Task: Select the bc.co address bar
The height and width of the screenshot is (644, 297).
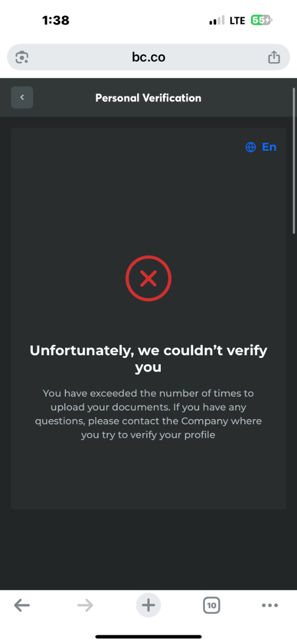Action: pos(148,57)
